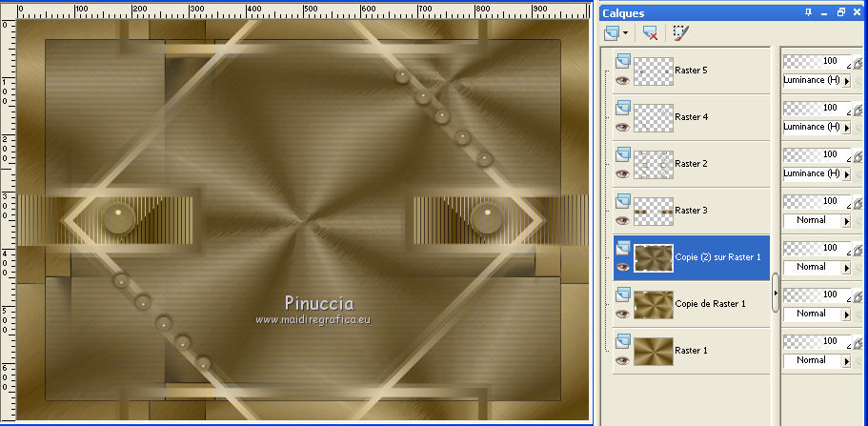
Task: Click the Delete Layer icon
Action: tap(650, 33)
